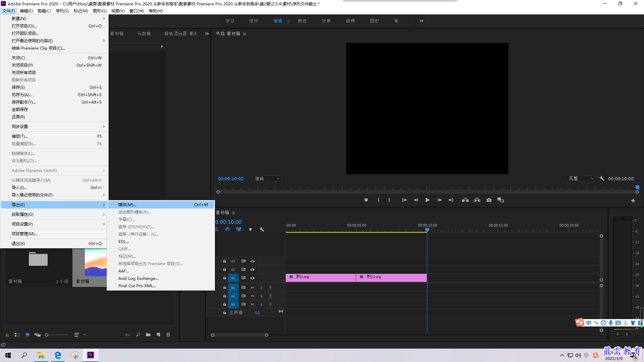Go to In point button
Viewport: 644px width, 362px height.
[x=405, y=200]
